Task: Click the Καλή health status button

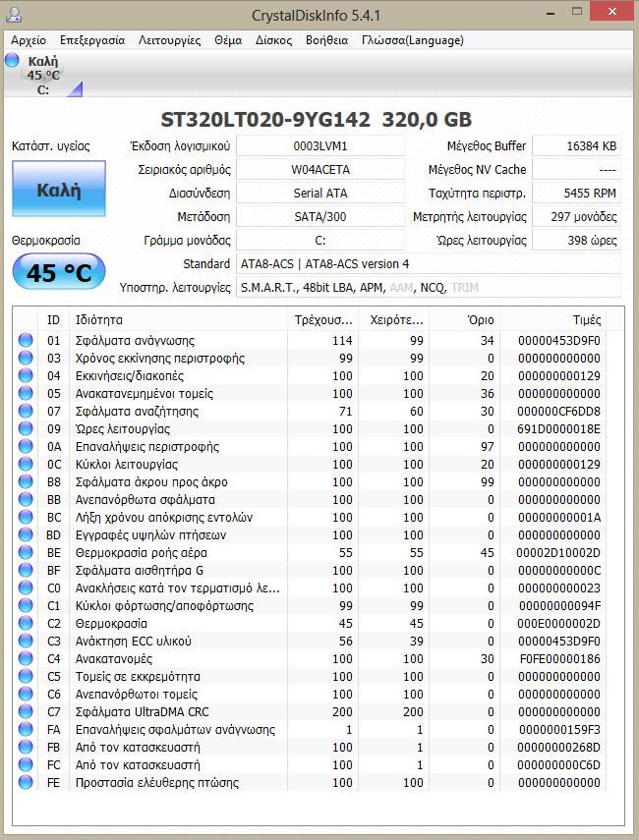Action: click(x=59, y=189)
